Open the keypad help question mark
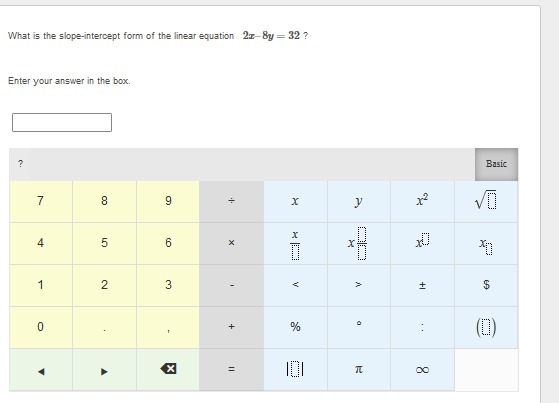The height and width of the screenshot is (403, 559). coord(20,164)
